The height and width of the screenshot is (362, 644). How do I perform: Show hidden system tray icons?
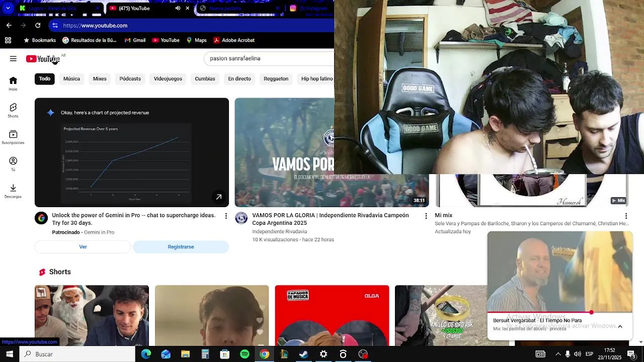(x=557, y=354)
